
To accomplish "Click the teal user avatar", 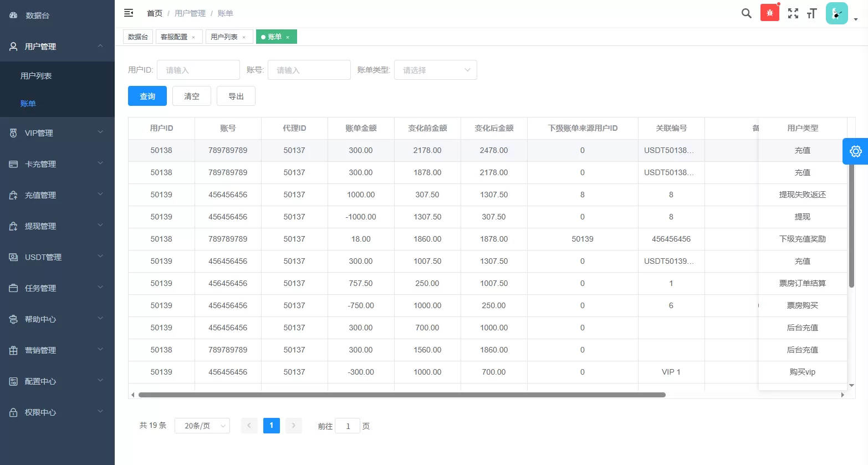I will [836, 12].
